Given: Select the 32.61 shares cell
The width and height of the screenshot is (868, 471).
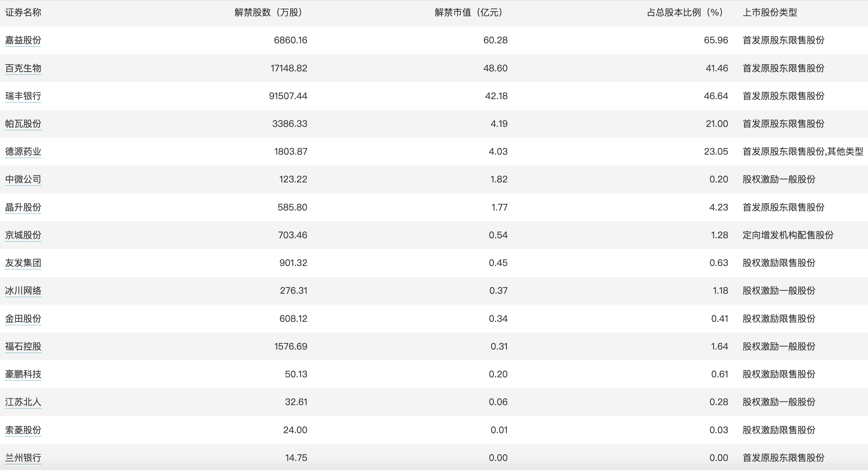Looking at the screenshot, I should [296, 402].
